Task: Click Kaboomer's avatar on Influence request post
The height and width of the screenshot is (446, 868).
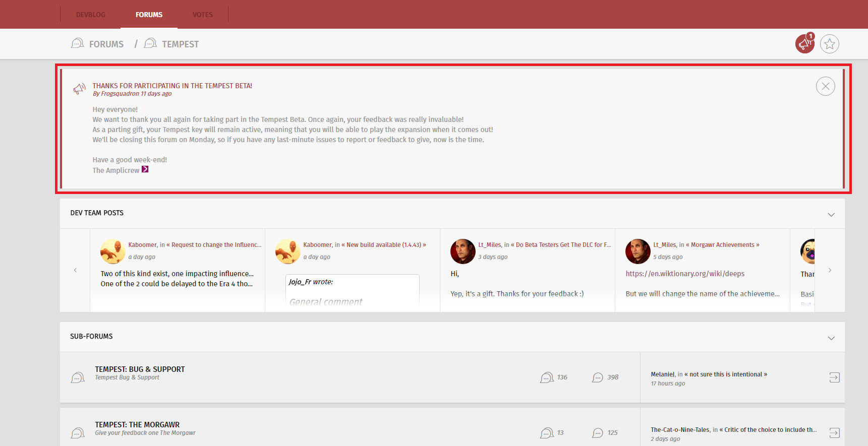Action: [x=113, y=251]
